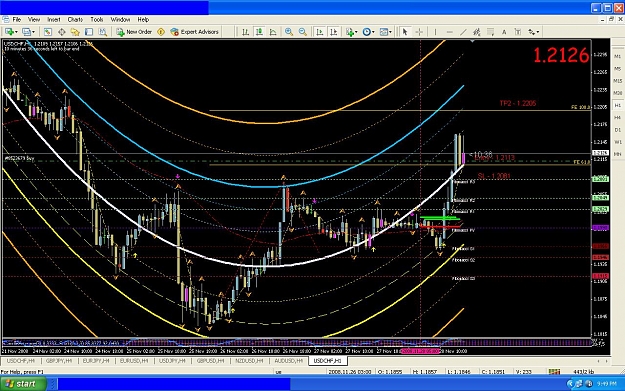
Task: Open MetaEditor via yellow diamond icon
Action: click(161, 32)
